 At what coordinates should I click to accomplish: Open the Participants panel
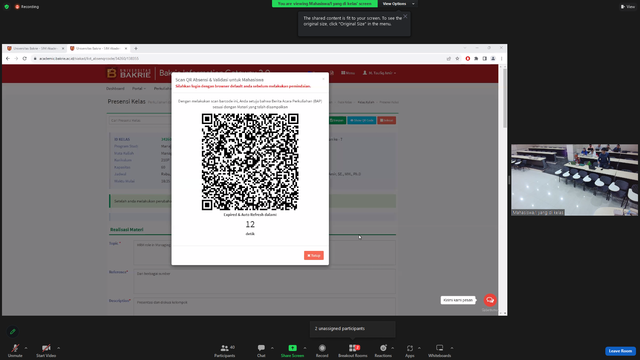click(x=225, y=350)
